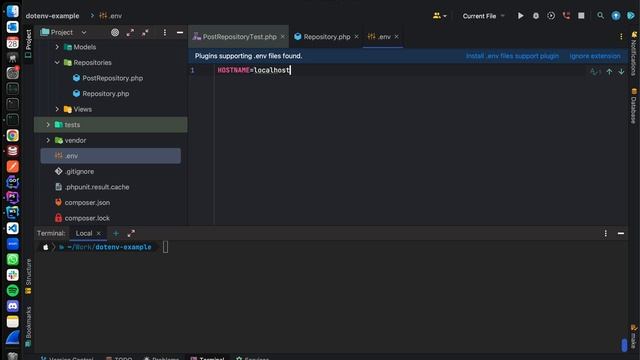Image resolution: width=640 pixels, height=360 pixels.
Task: Start debugging with the bug icon
Action: (536, 16)
